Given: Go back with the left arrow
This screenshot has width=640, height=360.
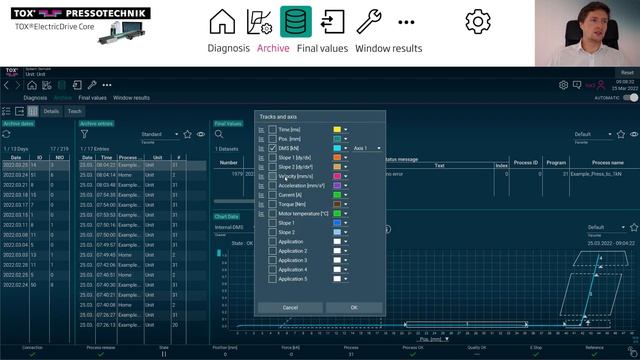Looking at the screenshot, I should point(6,85).
